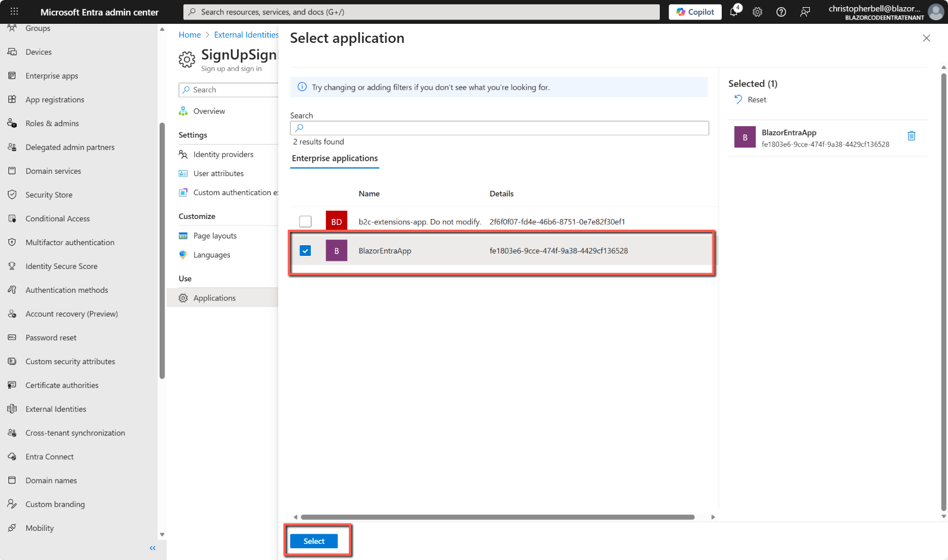The image size is (948, 560).
Task: Check the b2c-extensions-app checkbox
Action: [305, 221]
